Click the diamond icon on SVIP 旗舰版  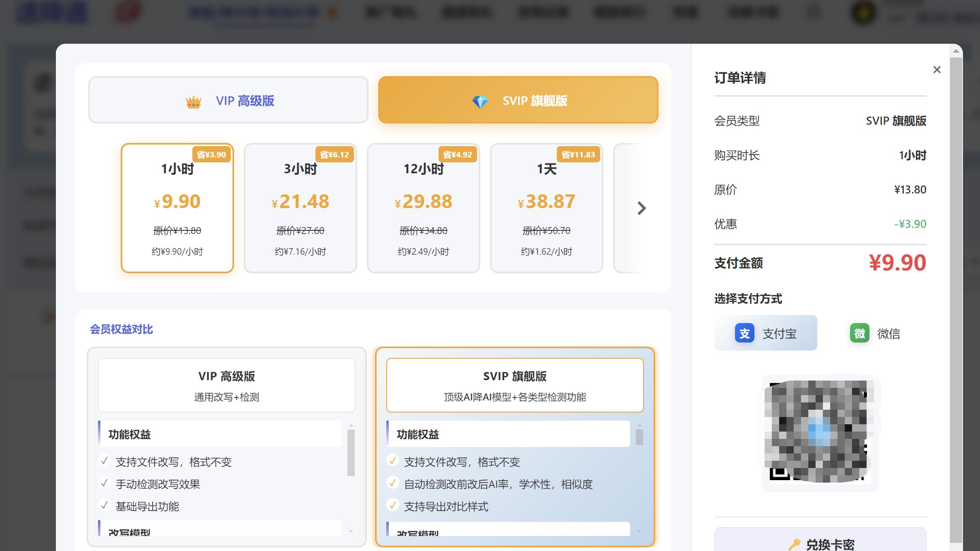480,101
